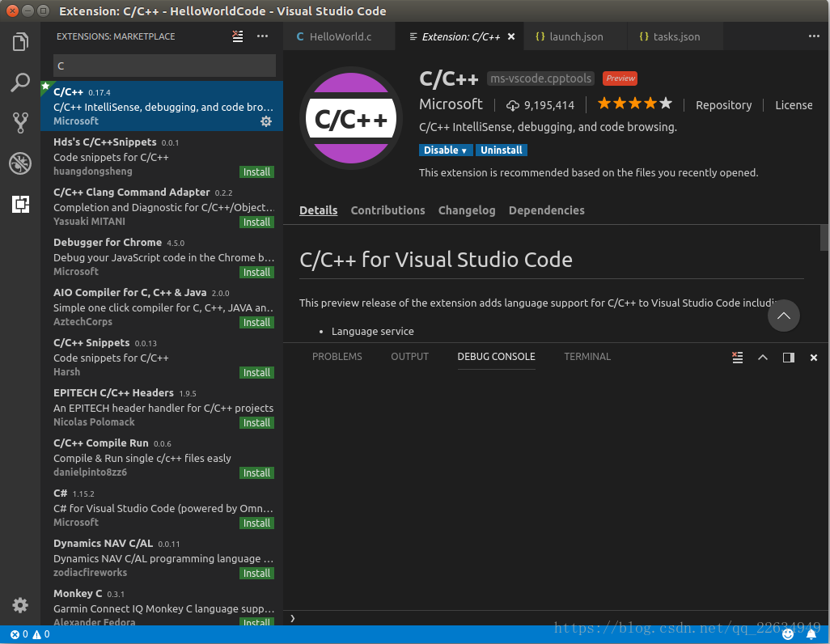The image size is (830, 644).
Task: Switch to the DEBUG CONSOLE panel tab
Action: tap(496, 357)
